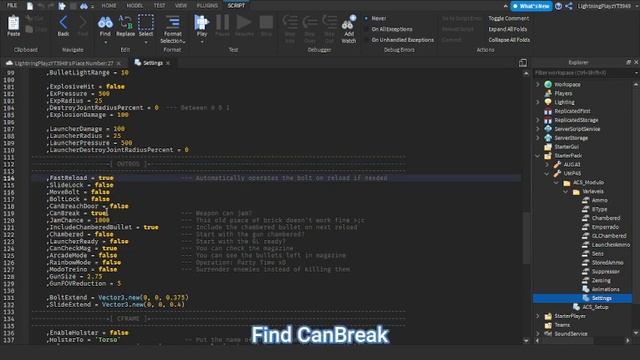Switch to the HOME ribbon tab
The width and height of the screenshot is (640, 360).
(109, 6)
